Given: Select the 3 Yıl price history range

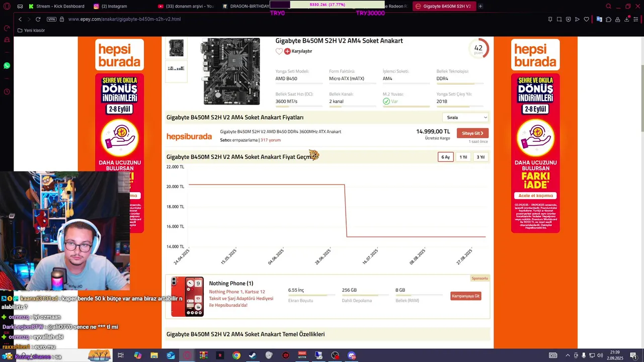Looking at the screenshot, I should (481, 157).
